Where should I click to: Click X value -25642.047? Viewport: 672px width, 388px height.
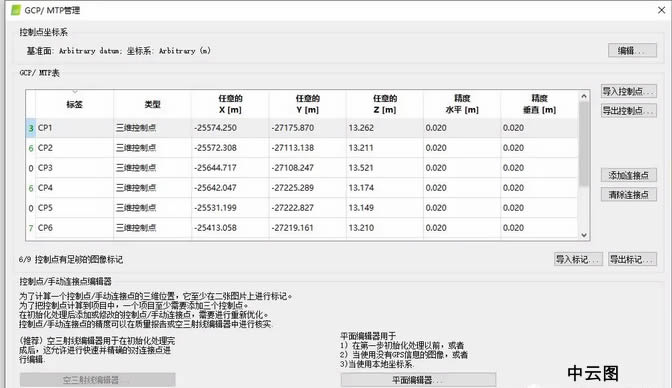coord(215,188)
